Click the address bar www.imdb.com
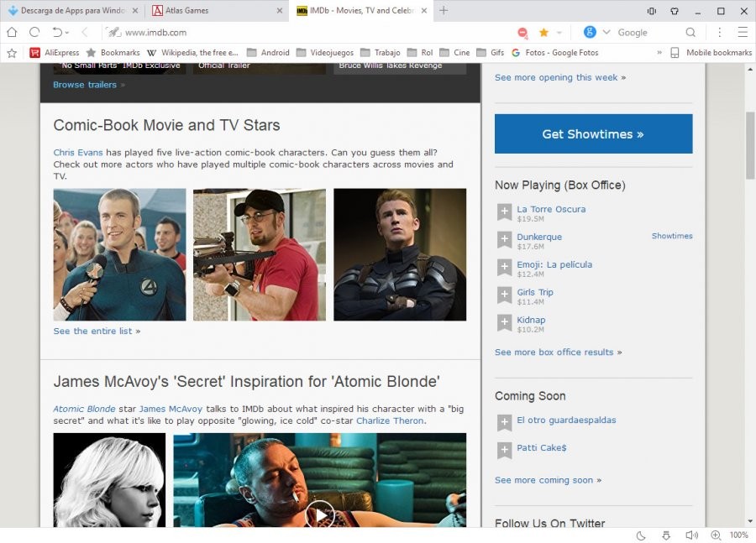The image size is (756, 543). (155, 33)
